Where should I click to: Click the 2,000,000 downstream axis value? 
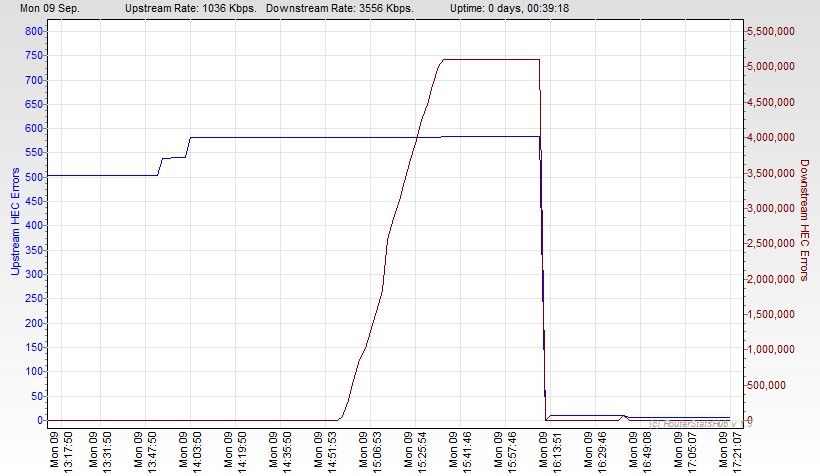[x=771, y=279]
